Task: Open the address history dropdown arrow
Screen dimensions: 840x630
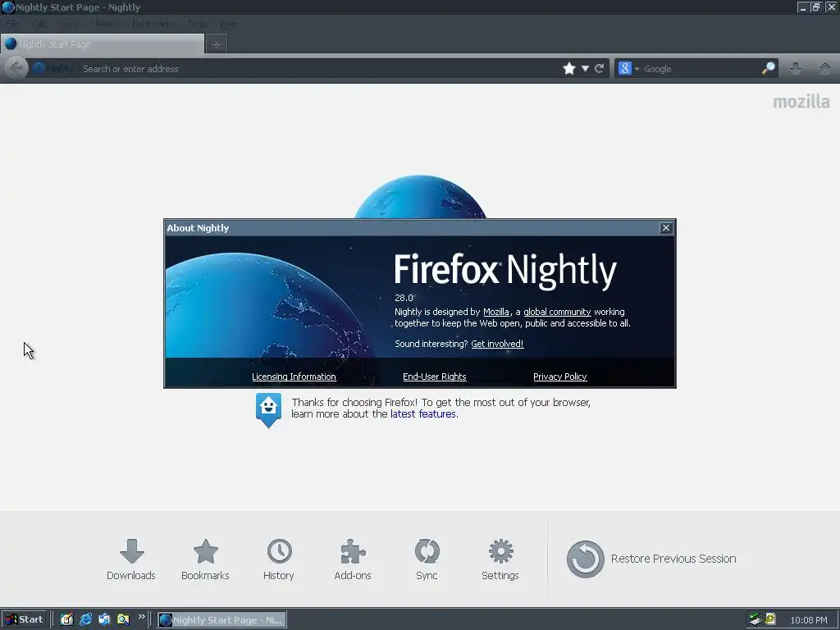Action: click(x=585, y=69)
